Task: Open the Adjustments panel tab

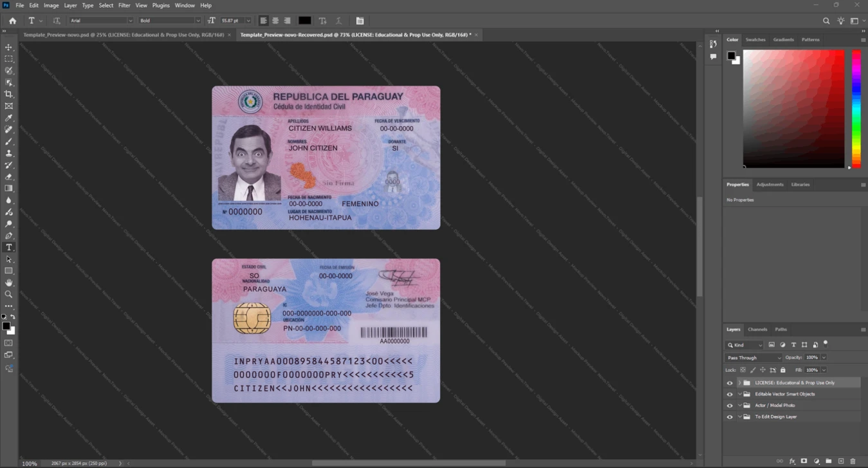Action: pyautogui.click(x=770, y=184)
